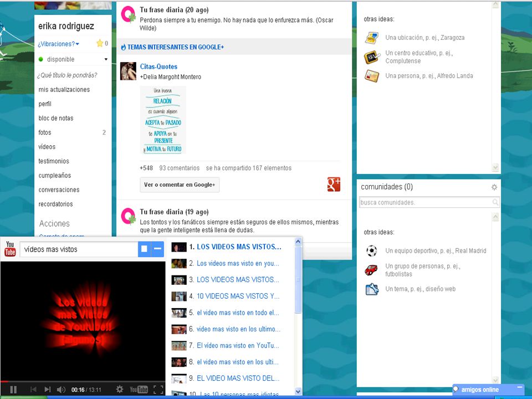532x399 pixels.
Task: Skip to previous video in player
Action: [33, 390]
